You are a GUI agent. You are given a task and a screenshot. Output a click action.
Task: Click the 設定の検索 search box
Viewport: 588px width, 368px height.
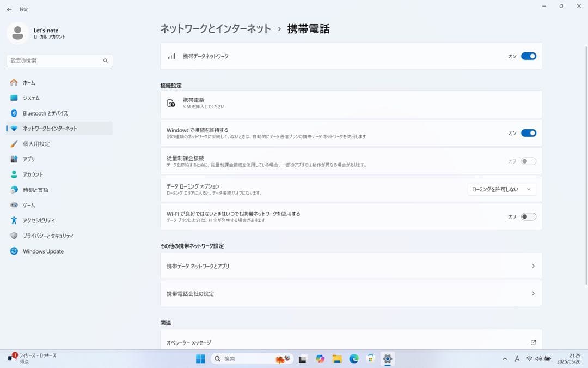[x=59, y=61]
